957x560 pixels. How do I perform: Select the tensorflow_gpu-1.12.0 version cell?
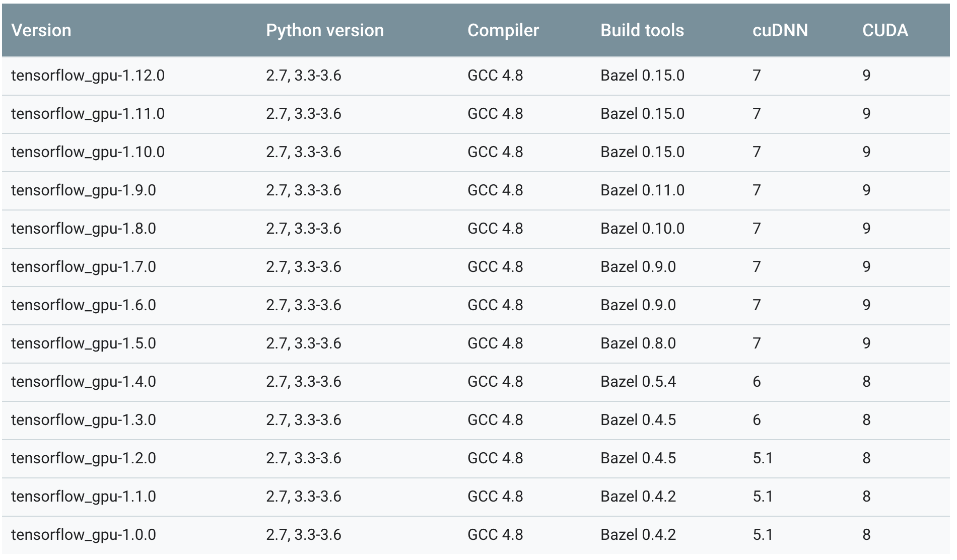pos(88,76)
